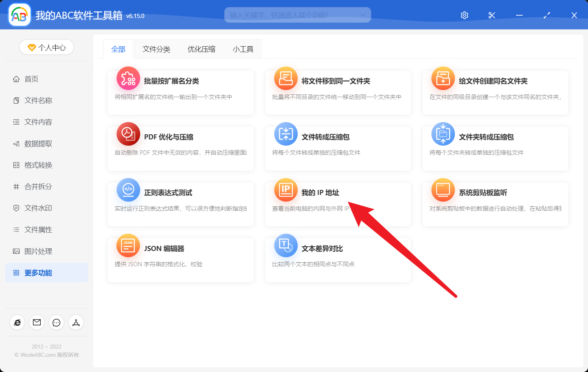Click WodeABC.com 版权所有 footer text
Image resolution: width=588 pixels, height=372 pixels.
click(47, 355)
